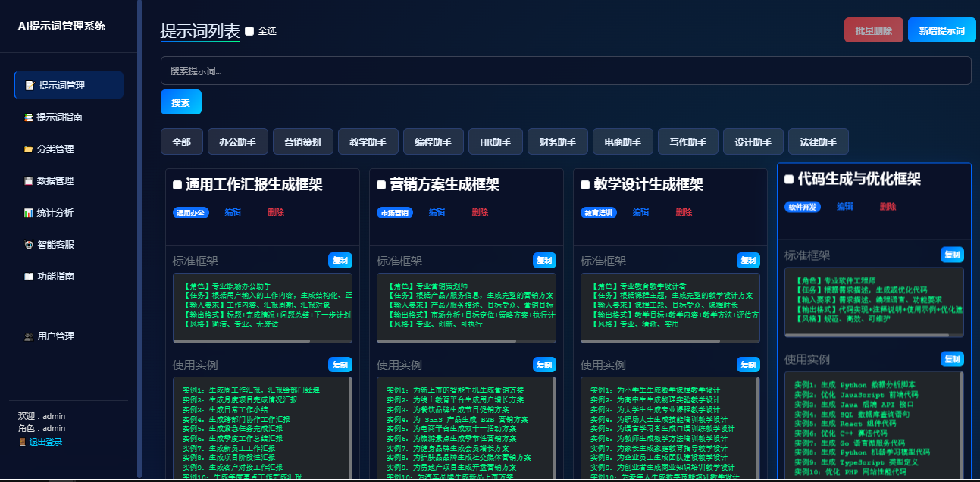Open 智能客服 via its sidebar icon
Image resolution: width=980 pixels, height=482 pixels.
(29, 245)
